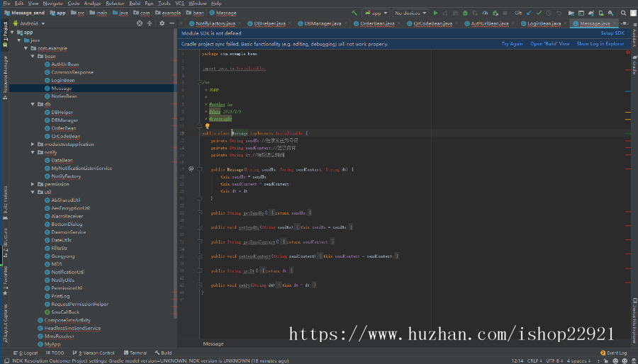The width and height of the screenshot is (638, 364).
Task: Toggle the Terminal tool window
Action: [x=135, y=353]
